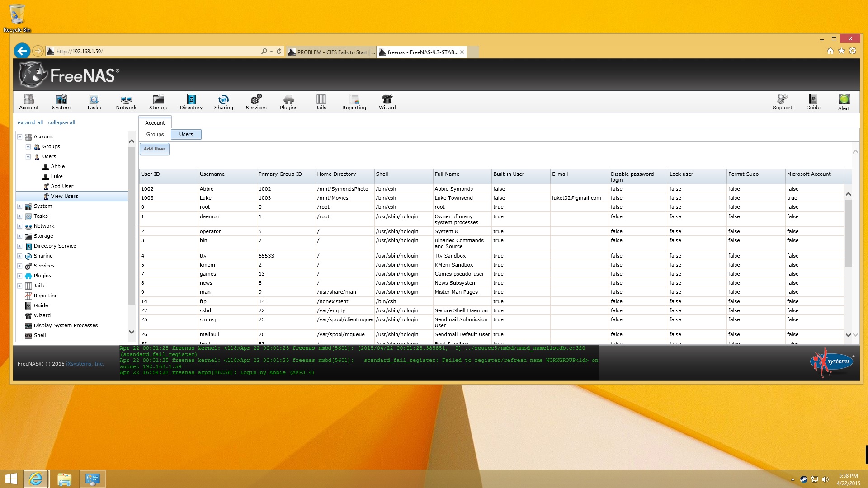868x488 pixels.
Task: Open the Reporting toolbar icon
Action: tap(354, 102)
